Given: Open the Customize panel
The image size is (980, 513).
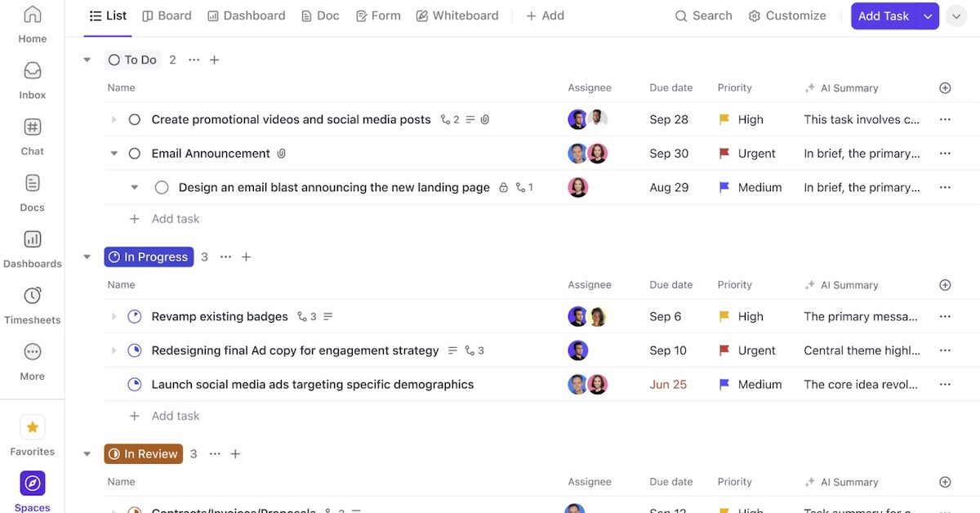Looking at the screenshot, I should point(787,16).
